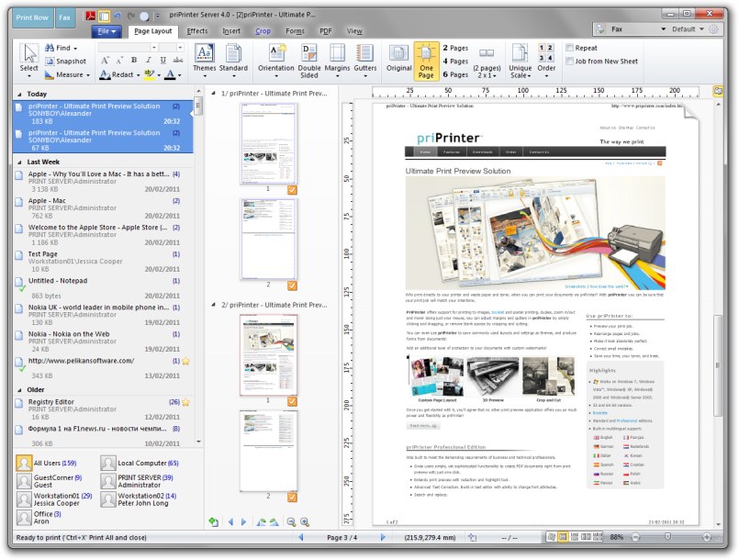Select the highlighted single page view mode icon
Image resolution: width=739 pixels, height=560 pixels.
click(x=562, y=537)
